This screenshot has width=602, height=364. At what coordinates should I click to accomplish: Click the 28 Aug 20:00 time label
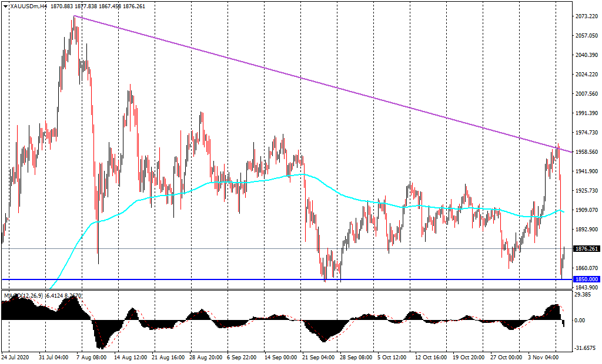coord(205,356)
